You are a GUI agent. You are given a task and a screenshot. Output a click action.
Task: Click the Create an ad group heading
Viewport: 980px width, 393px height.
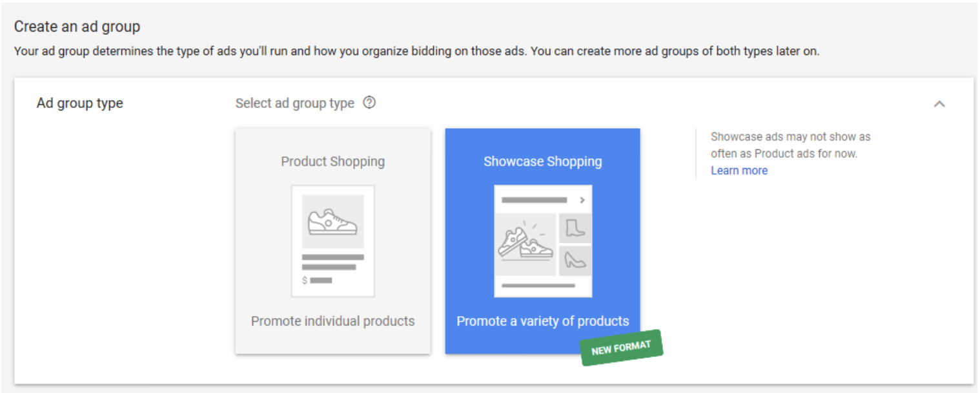77,27
